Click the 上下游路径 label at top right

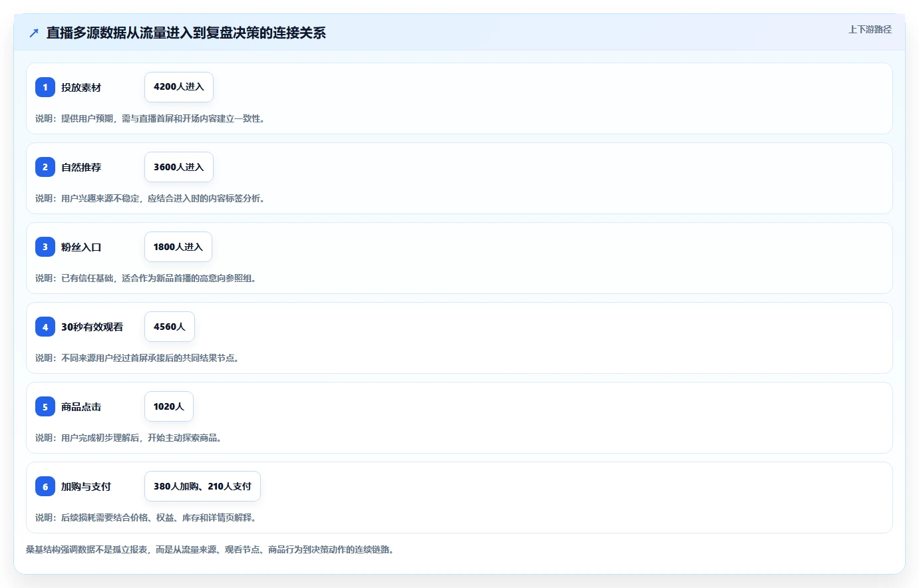point(870,29)
